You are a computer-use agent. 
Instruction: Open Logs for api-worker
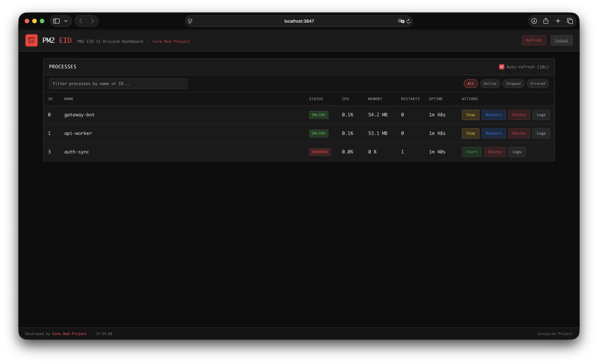pyautogui.click(x=541, y=133)
